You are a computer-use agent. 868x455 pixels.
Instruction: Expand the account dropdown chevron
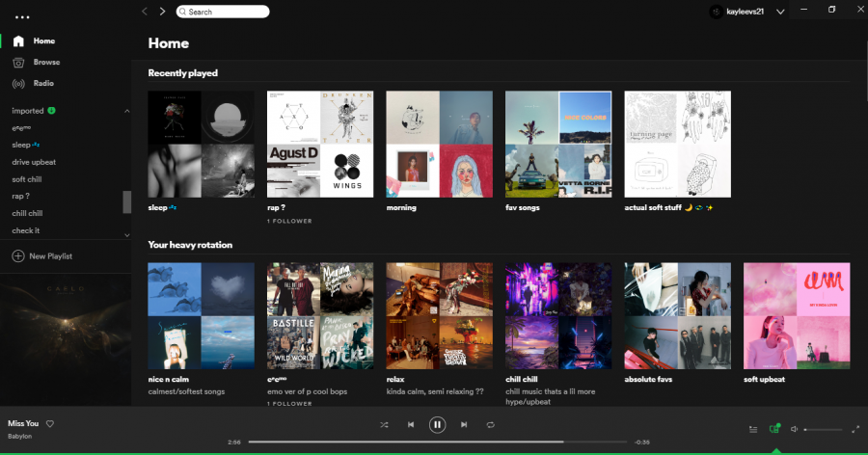780,12
